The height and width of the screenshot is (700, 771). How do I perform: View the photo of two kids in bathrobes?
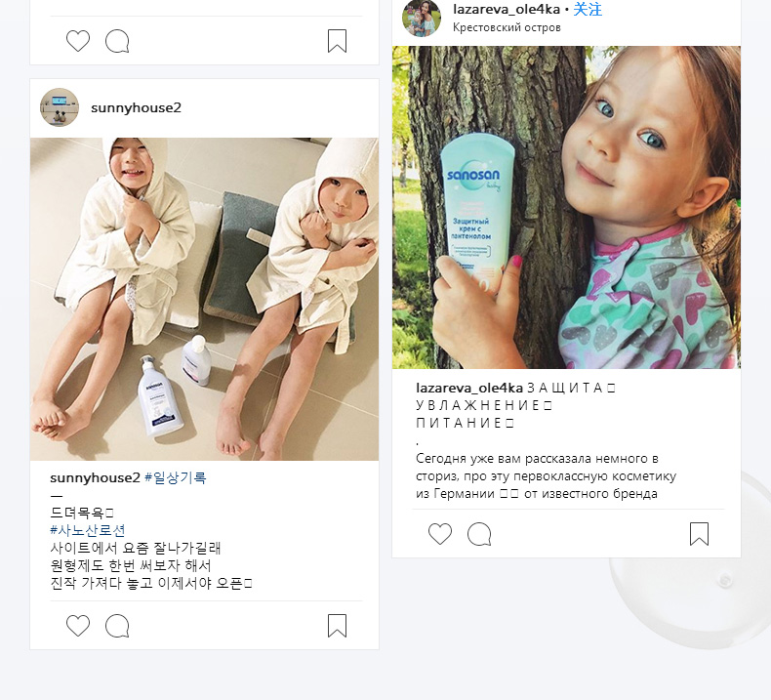point(205,299)
